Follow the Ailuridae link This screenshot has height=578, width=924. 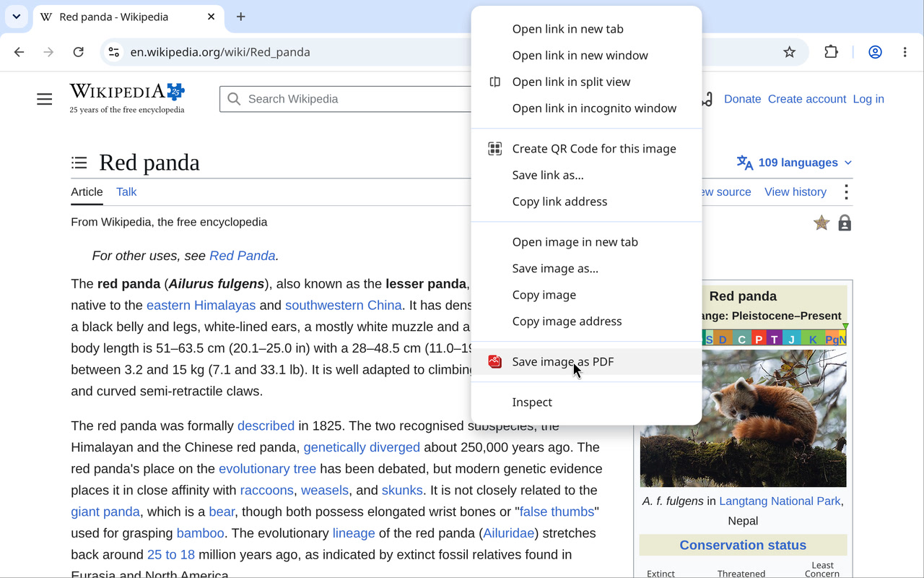pos(509,533)
